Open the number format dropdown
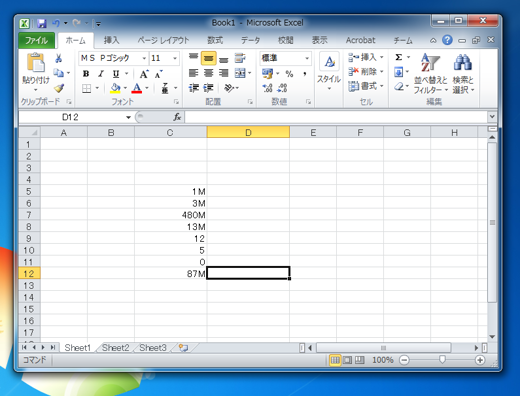The height and width of the screenshot is (396, 520). [x=307, y=58]
